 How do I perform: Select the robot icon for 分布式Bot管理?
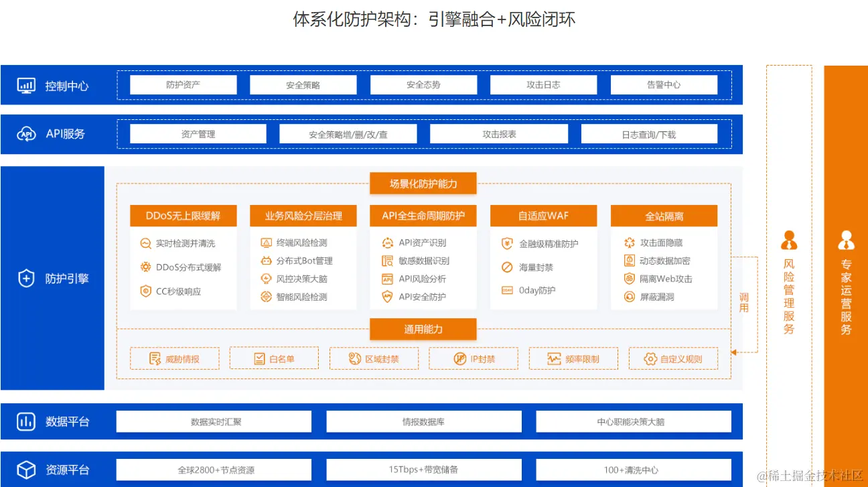pos(266,261)
